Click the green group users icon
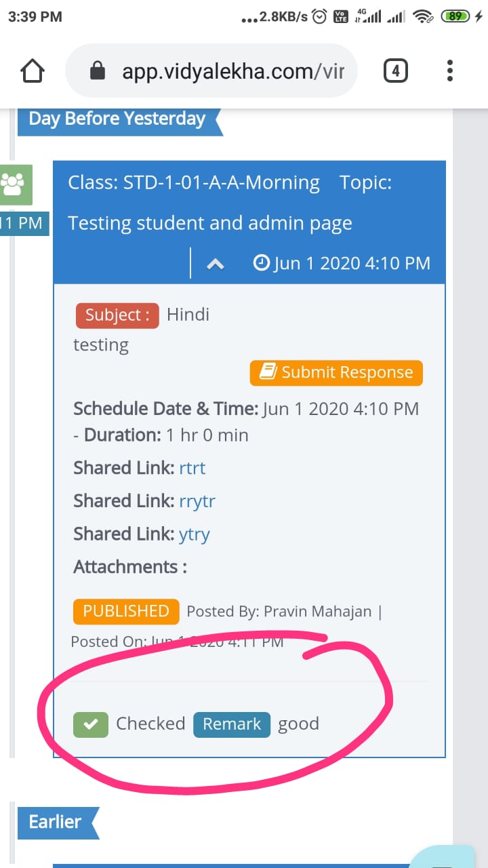 coord(12,184)
